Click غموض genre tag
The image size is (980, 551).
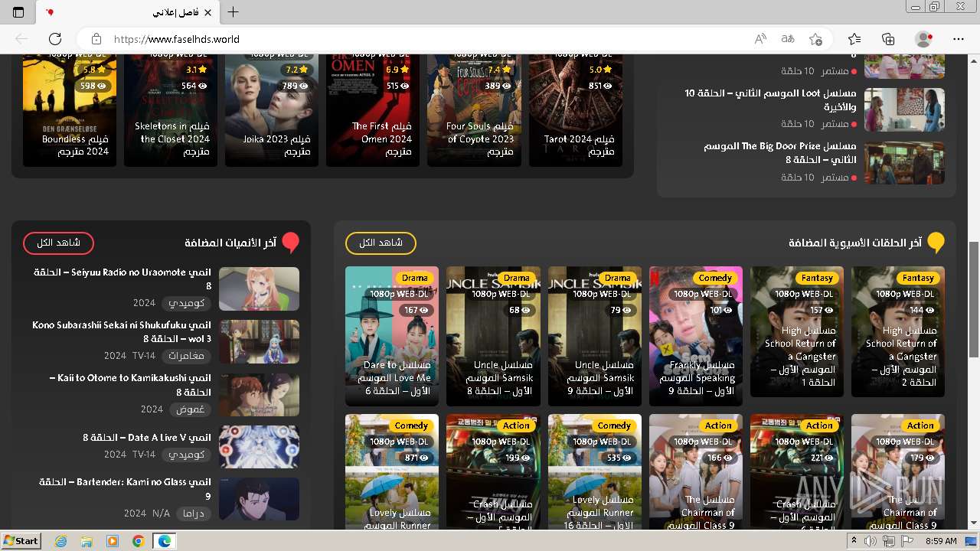[x=190, y=409]
